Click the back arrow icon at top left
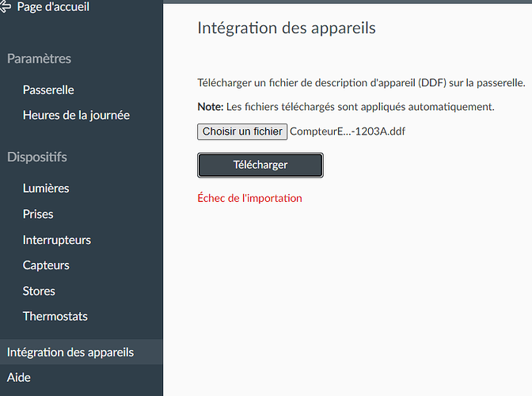532x396 pixels. click(x=7, y=7)
